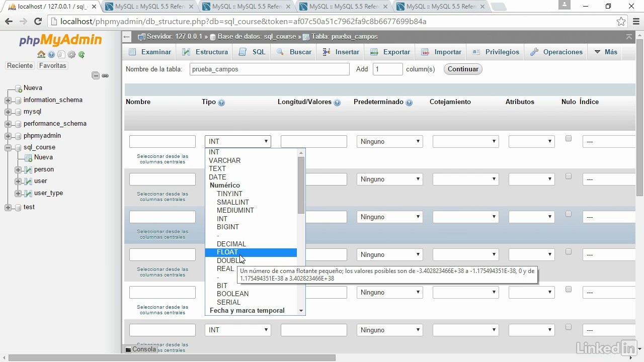644x362 pixels.
Task: Expand the performance_schema database node
Action: tap(8, 124)
